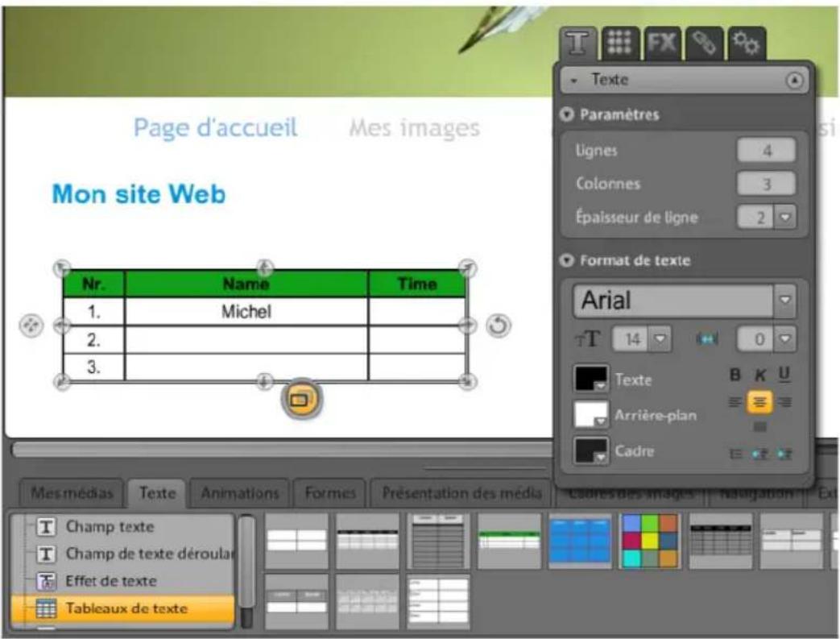Click the bottom-left resize handle of the table
Screen dimensions: 840x639
point(62,381)
